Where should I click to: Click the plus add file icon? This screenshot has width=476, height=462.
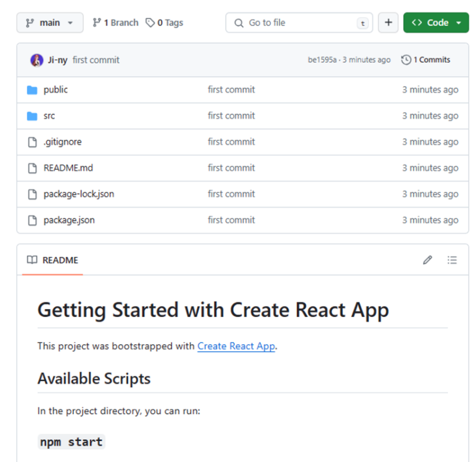(388, 23)
